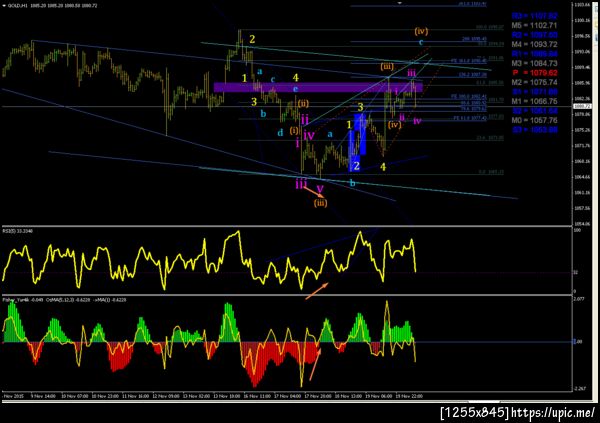Click the current price tag on price scale
This screenshot has height=423, width=600.
[582, 106]
